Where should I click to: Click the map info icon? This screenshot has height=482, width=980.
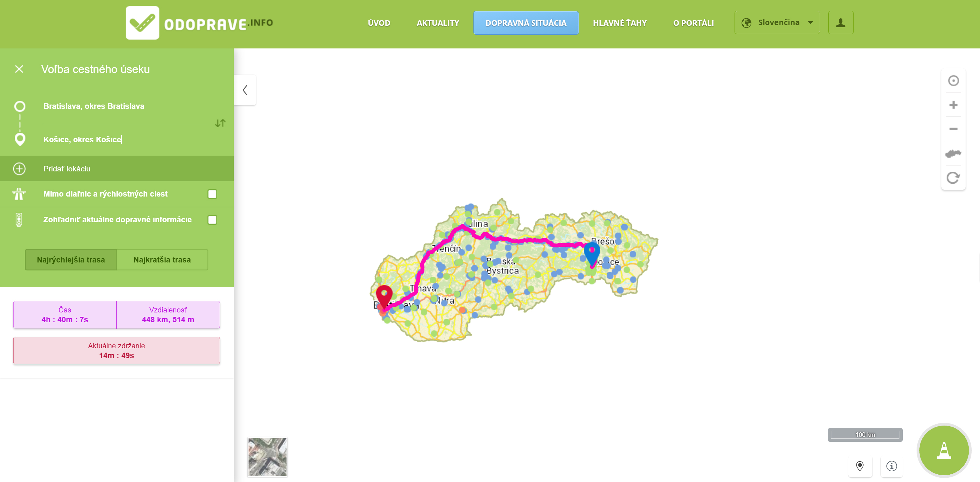click(891, 466)
